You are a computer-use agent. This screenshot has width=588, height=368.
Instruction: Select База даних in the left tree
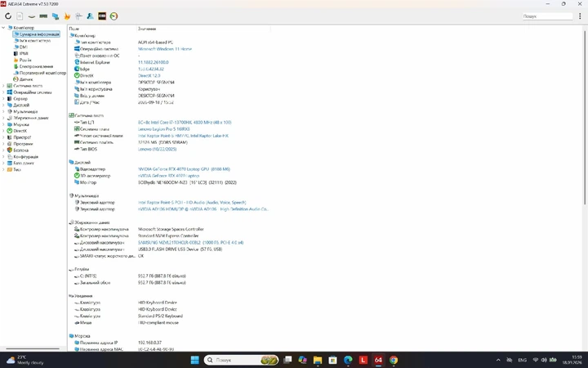click(x=24, y=163)
